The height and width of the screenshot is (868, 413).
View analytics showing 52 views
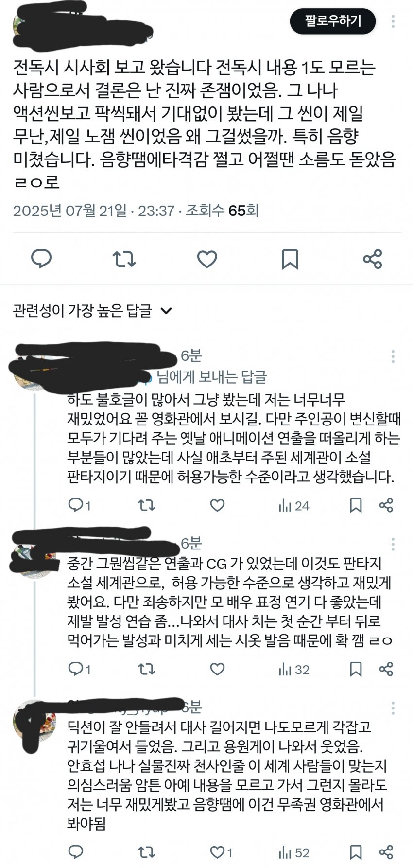click(x=294, y=852)
